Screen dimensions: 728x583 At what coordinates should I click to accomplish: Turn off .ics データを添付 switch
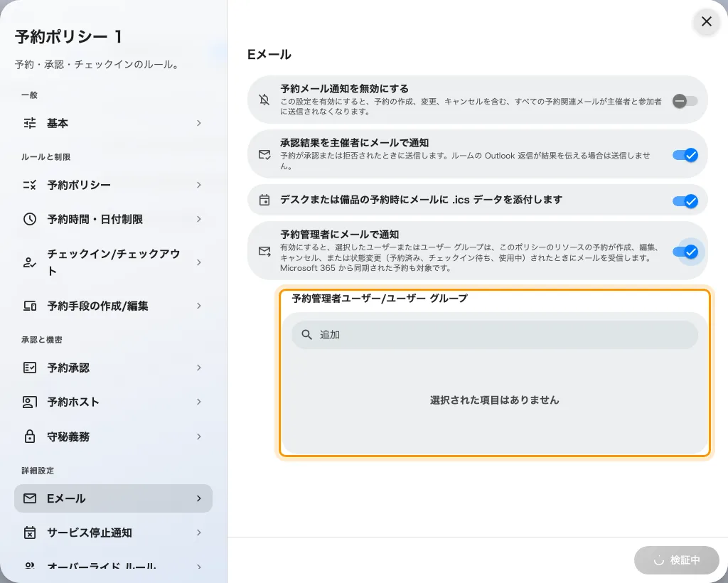pos(685,201)
